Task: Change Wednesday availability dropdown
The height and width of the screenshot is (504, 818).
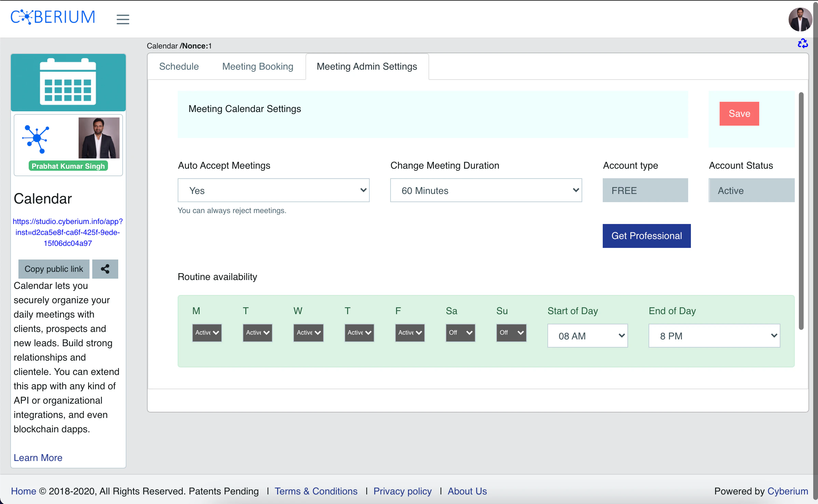Action: click(x=309, y=333)
